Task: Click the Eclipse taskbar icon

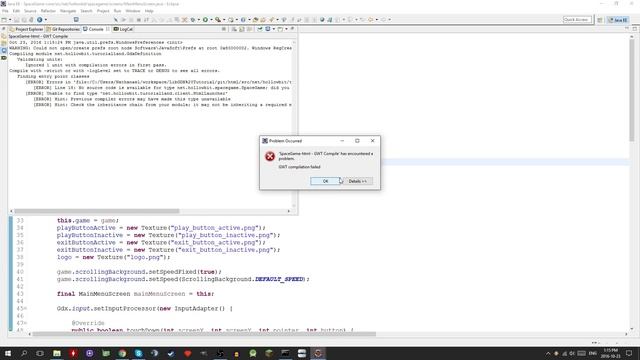Action: [x=318, y=353]
